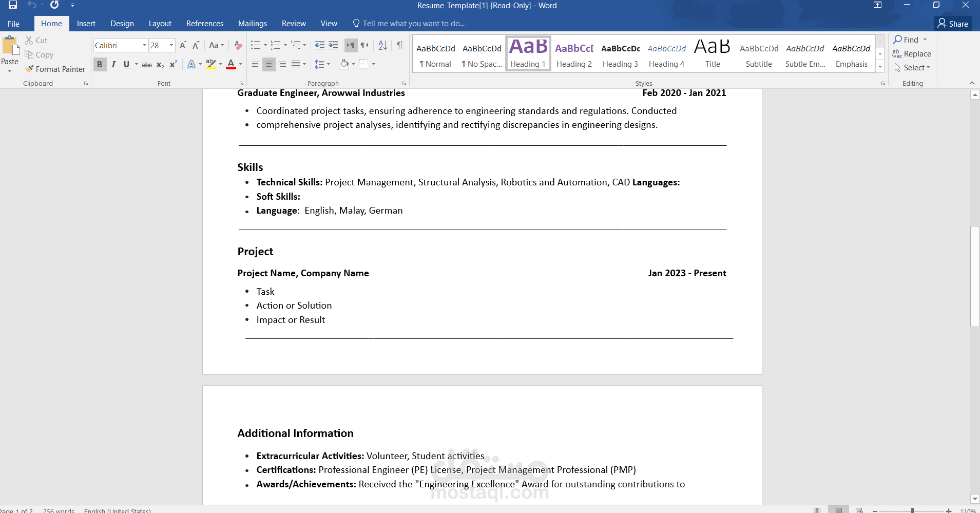Click the vertical scrollbar thumb
The height and width of the screenshot is (513, 980).
click(x=975, y=276)
